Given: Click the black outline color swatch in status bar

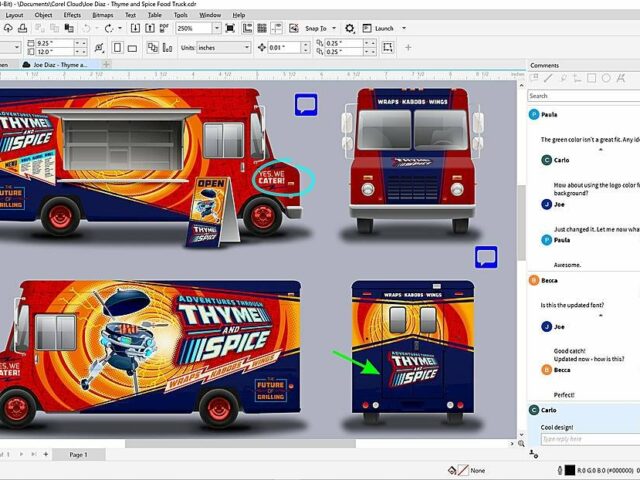Looking at the screenshot, I should [569, 470].
